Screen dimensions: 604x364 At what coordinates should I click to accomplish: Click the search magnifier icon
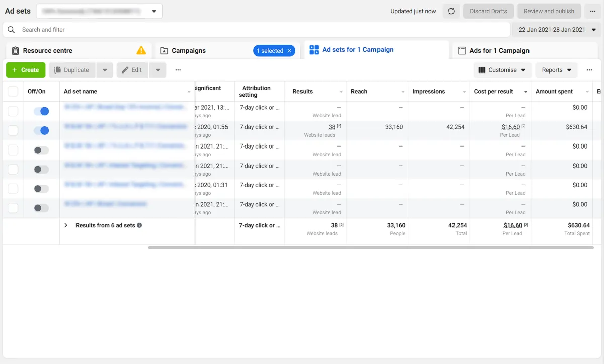(11, 30)
